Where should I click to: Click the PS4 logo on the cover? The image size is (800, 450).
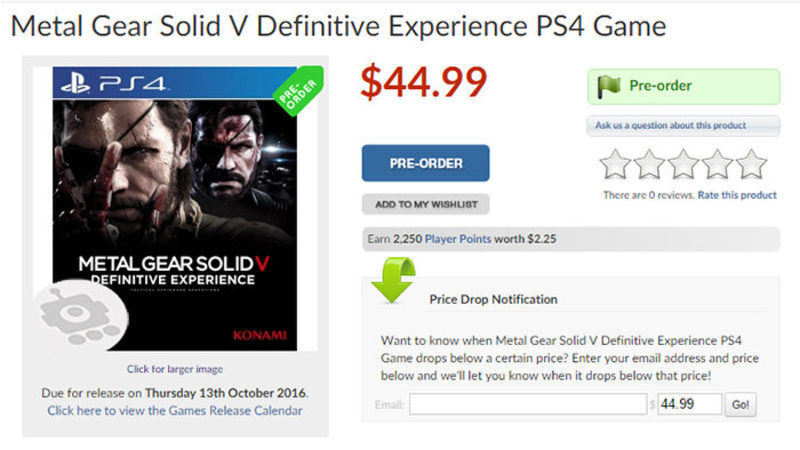point(111,86)
